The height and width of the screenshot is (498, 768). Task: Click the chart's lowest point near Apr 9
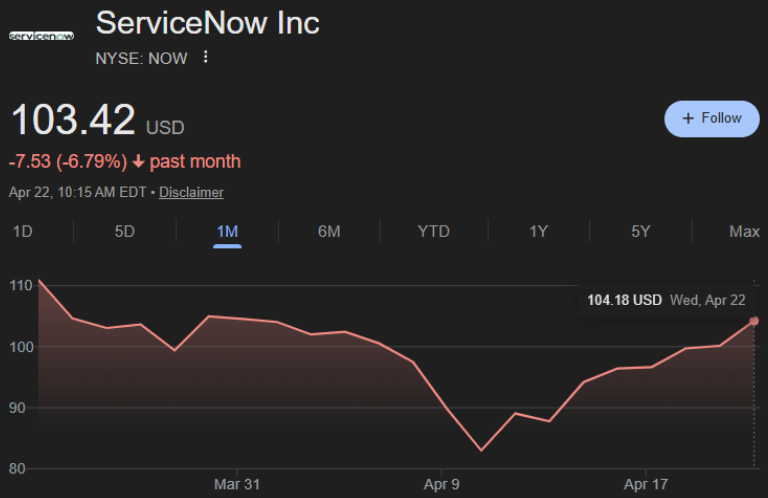point(481,450)
